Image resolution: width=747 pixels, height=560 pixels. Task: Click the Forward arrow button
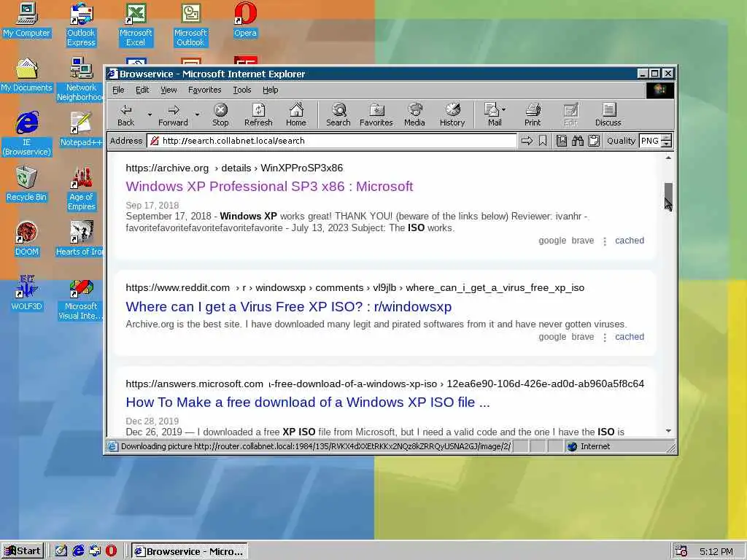pos(173,114)
